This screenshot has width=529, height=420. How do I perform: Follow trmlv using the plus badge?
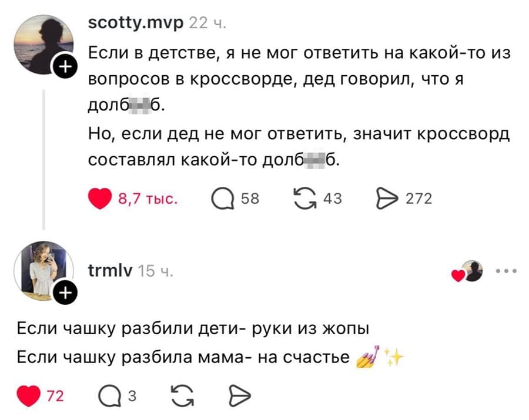click(66, 292)
